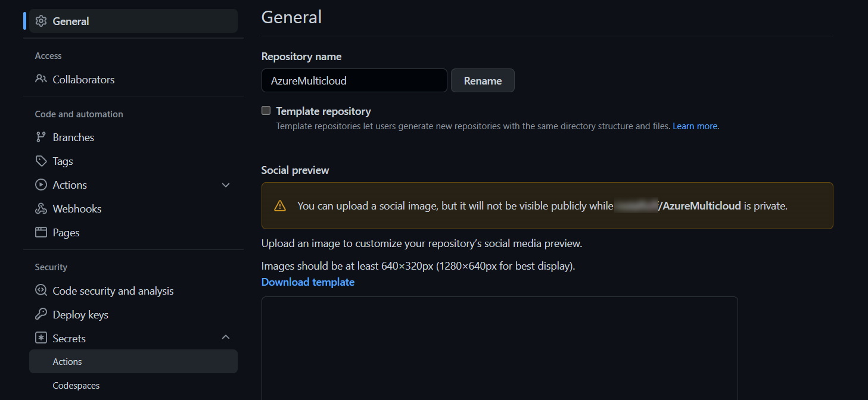
Task: Click the Rename button
Action: pos(483,80)
